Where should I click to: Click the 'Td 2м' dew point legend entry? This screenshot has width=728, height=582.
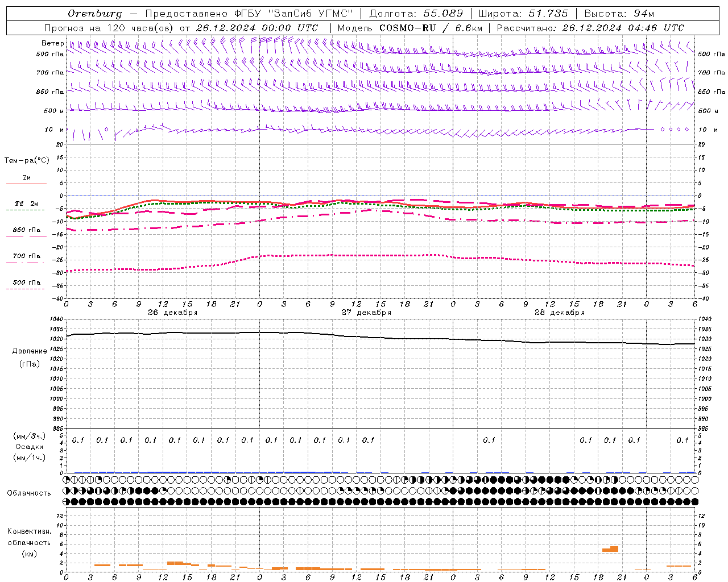[x=26, y=203]
